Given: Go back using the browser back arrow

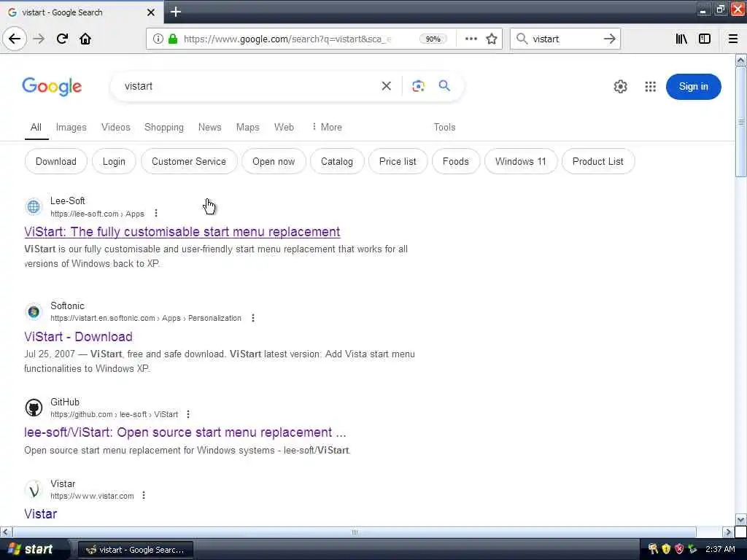Looking at the screenshot, I should point(15,39).
